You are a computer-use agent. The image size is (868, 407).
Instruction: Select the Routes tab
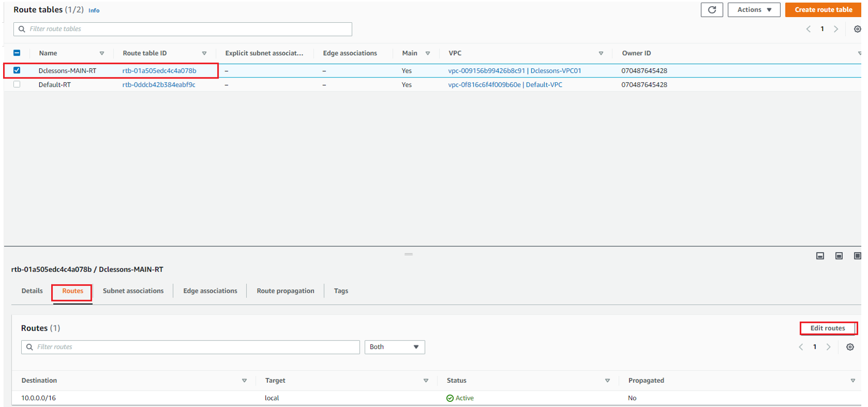tap(72, 291)
